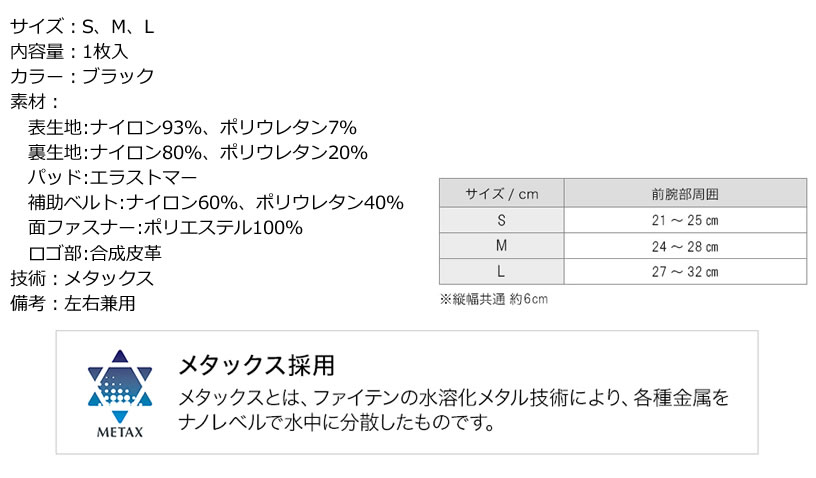Click the サイズ：S、M、L line

82,27
